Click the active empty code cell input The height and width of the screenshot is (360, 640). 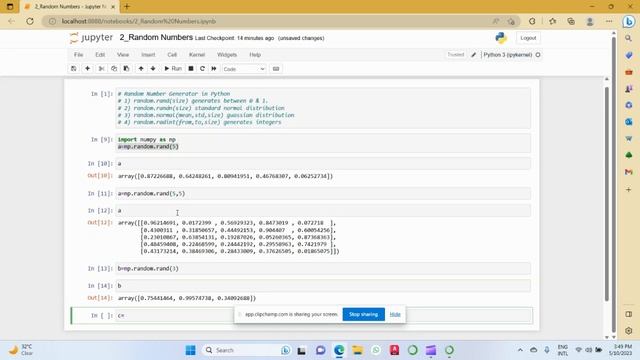pyautogui.click(x=324, y=316)
